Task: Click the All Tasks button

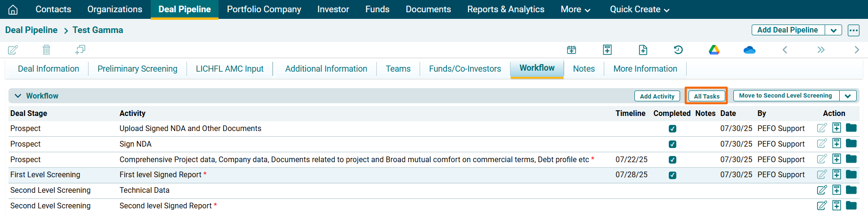Action: coord(706,96)
